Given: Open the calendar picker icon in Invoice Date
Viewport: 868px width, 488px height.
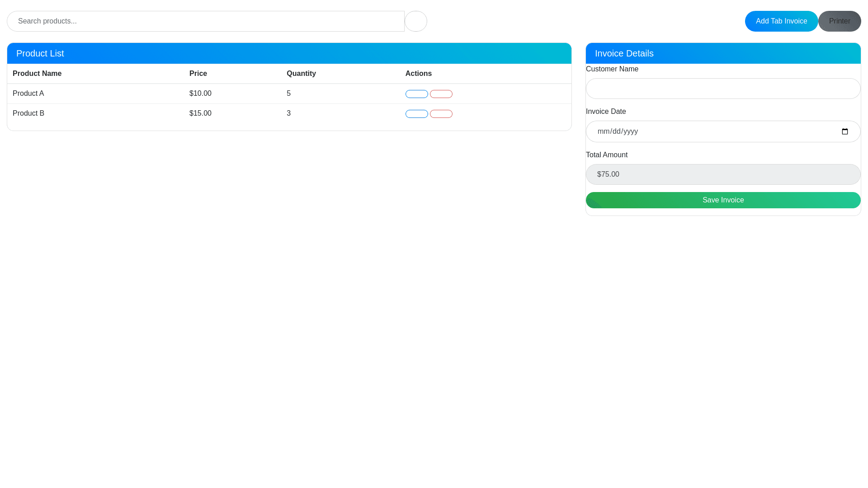Looking at the screenshot, I should (x=844, y=131).
